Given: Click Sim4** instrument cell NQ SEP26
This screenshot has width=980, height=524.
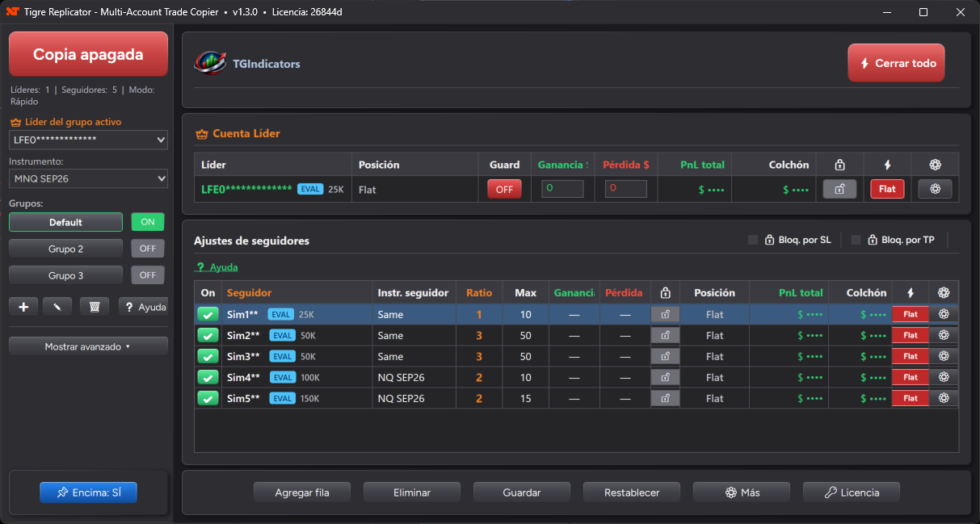Looking at the screenshot, I should point(413,377).
